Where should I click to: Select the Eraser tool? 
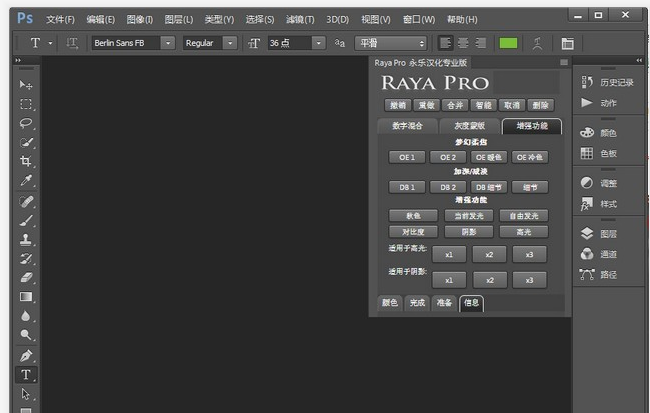(x=26, y=277)
